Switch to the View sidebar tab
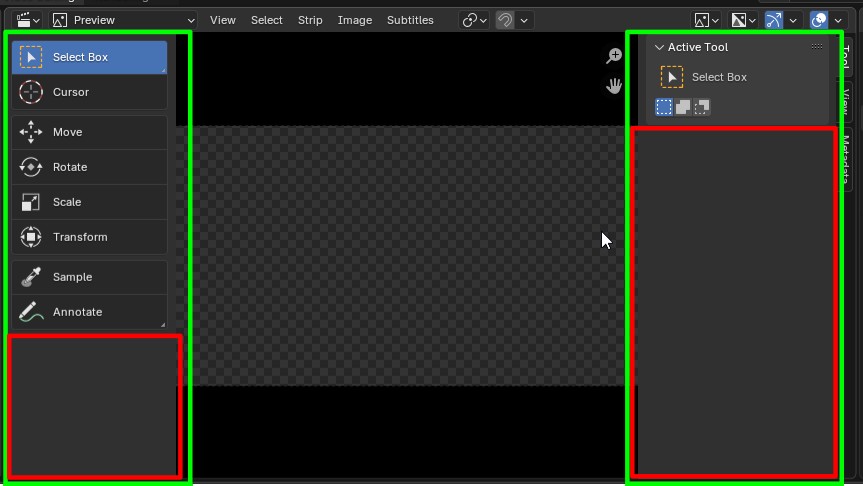Screen dimensions: 863x486 846,101
